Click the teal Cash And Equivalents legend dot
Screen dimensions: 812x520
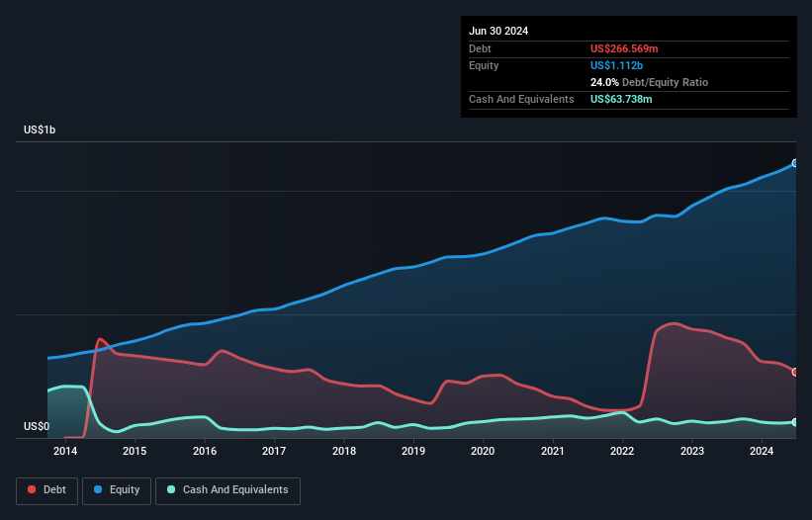click(171, 489)
